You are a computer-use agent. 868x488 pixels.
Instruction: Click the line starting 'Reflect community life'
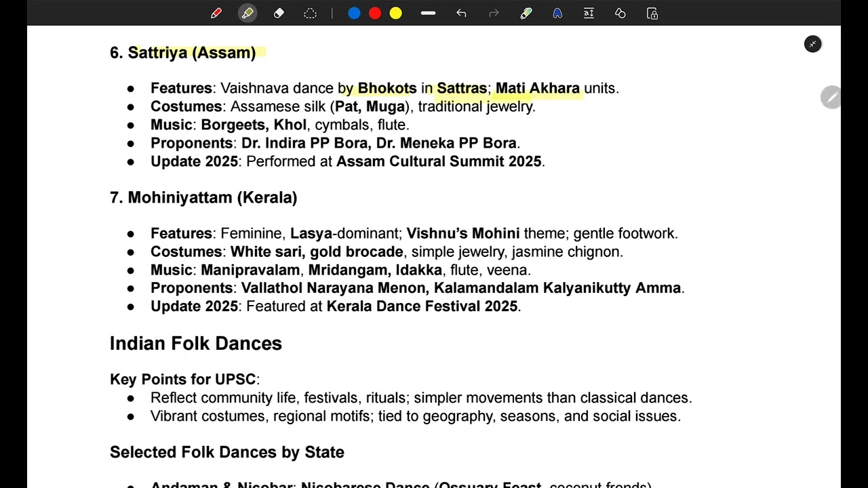click(421, 398)
